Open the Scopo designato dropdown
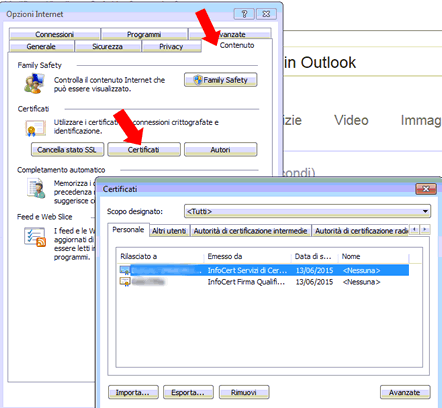This screenshot has height=408, width=442. click(307, 211)
